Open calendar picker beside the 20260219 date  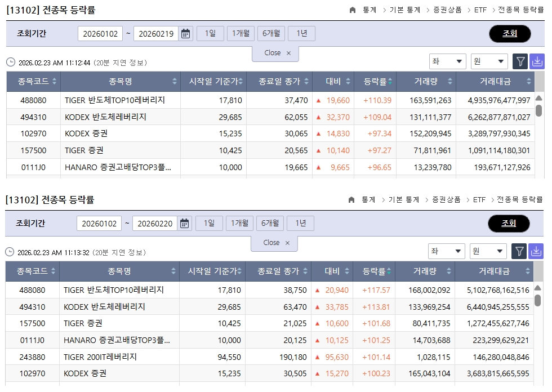(186, 34)
